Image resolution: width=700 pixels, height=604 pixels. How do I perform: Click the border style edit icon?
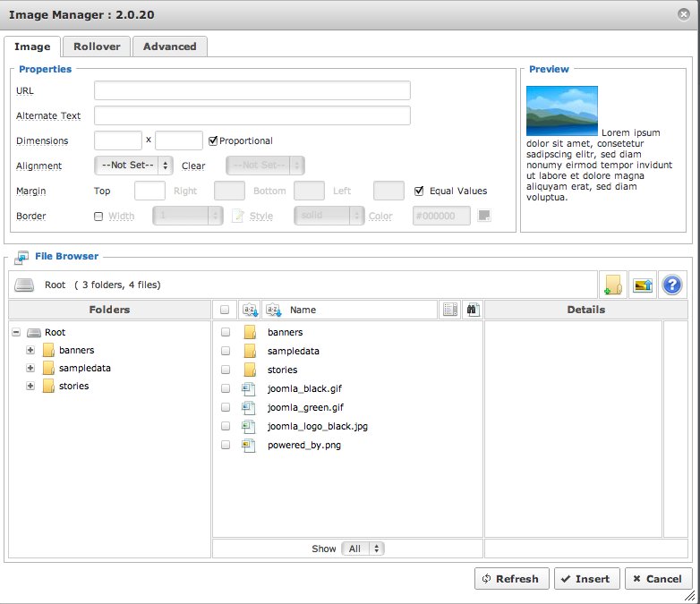(x=237, y=216)
